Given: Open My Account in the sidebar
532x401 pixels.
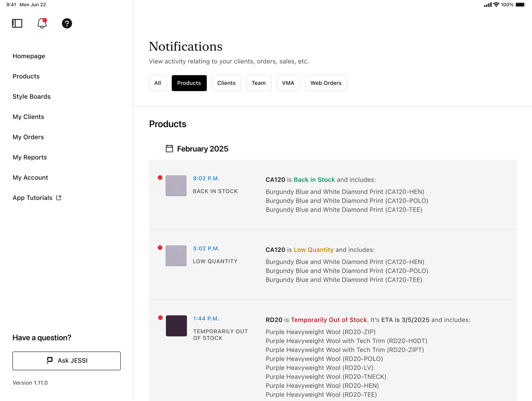Looking at the screenshot, I should tap(30, 178).
